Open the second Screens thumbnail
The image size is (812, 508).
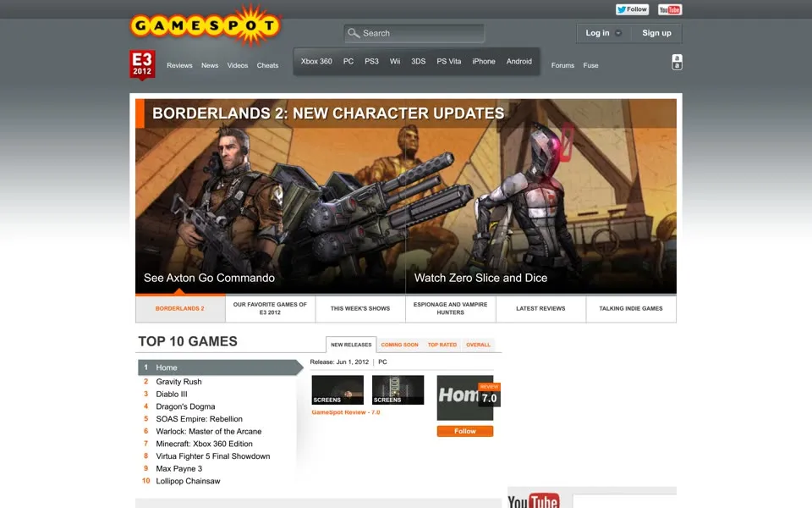point(398,389)
